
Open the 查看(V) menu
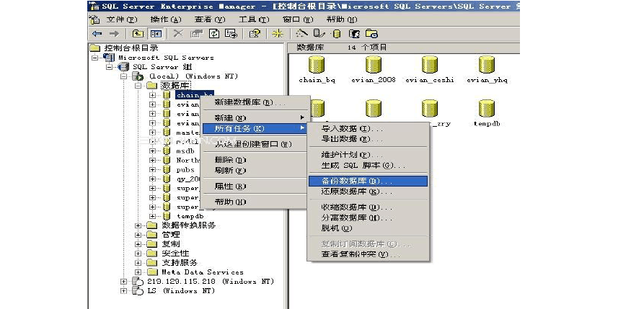pyautogui.click(x=210, y=19)
